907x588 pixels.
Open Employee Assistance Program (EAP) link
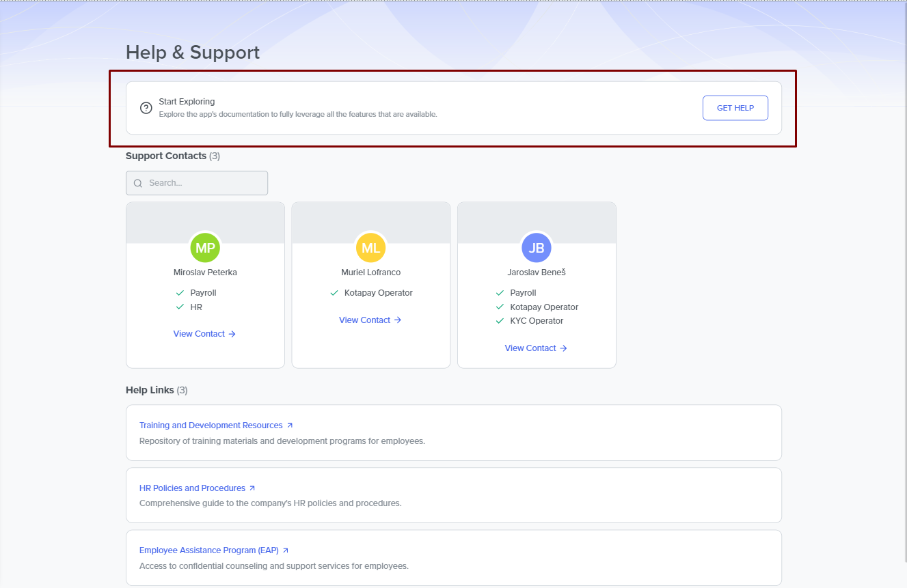click(208, 550)
